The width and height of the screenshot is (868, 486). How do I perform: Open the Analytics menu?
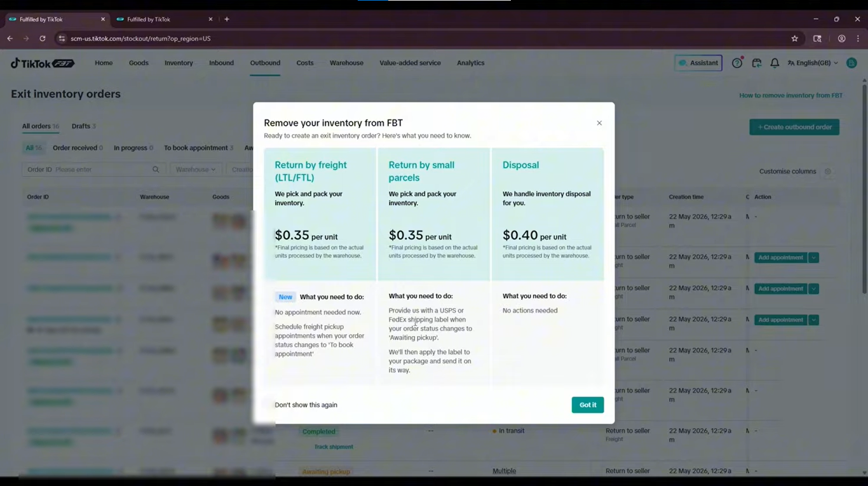coord(471,63)
